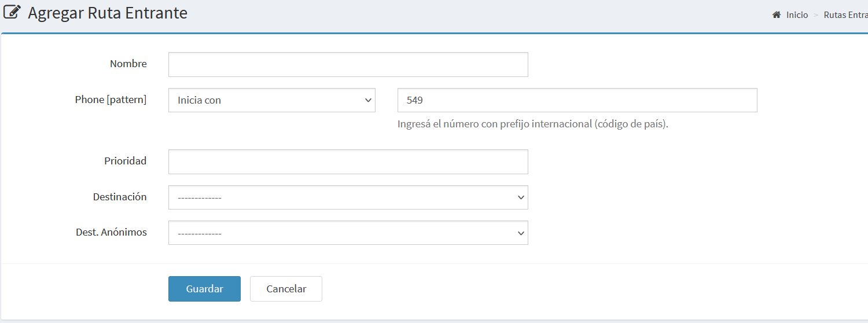Open the Rutas Entrantes breadcrumb link
This screenshot has width=868, height=323.
pos(845,15)
